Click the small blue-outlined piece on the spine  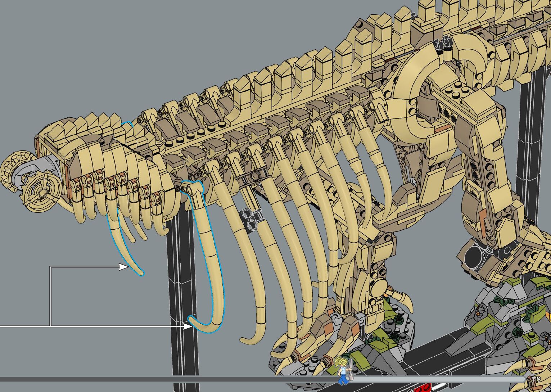[x=127, y=124]
